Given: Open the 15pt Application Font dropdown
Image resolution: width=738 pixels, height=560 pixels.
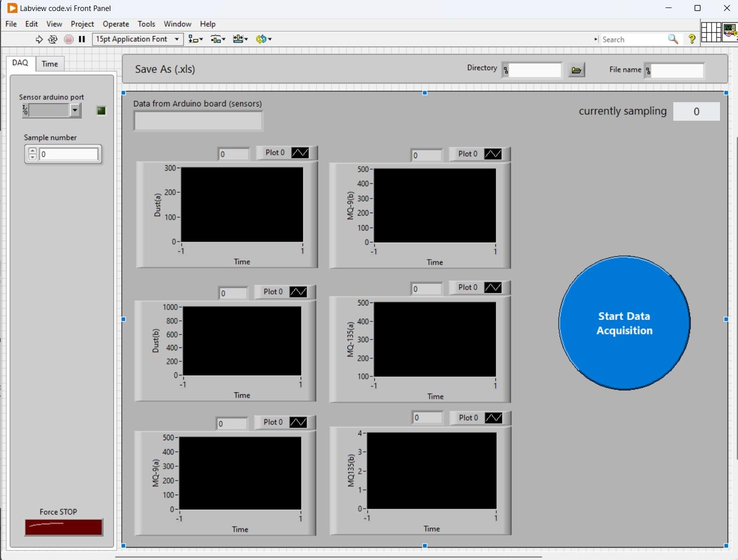Looking at the screenshot, I should pos(138,39).
